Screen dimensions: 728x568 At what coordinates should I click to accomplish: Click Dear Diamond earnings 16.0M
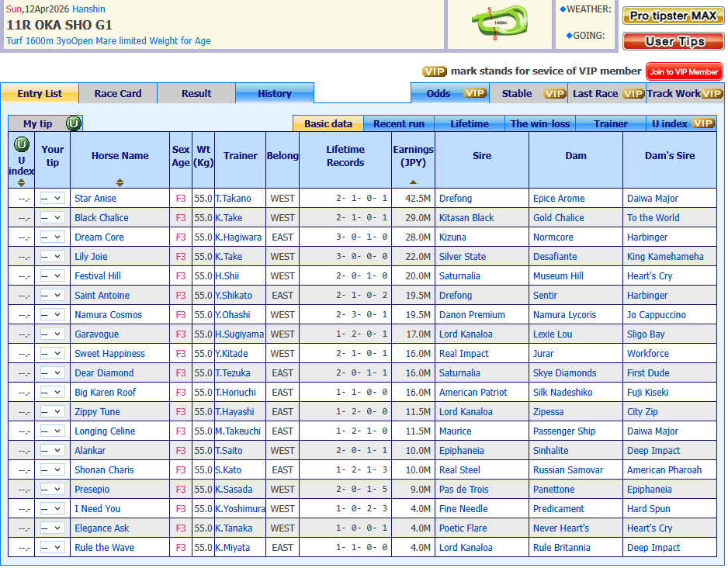coord(418,373)
